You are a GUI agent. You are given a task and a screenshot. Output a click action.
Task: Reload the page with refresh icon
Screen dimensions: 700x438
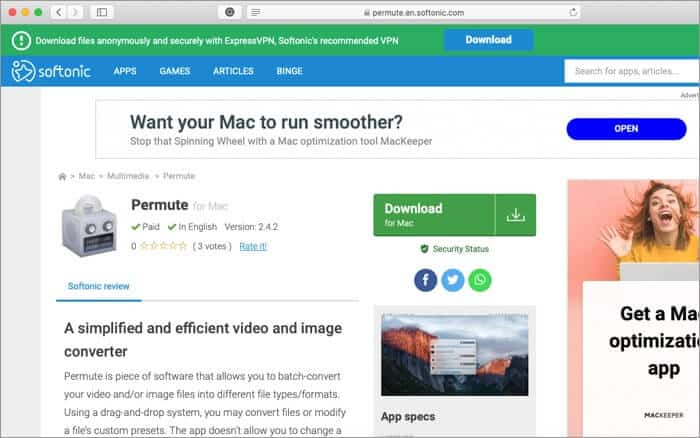tap(573, 13)
